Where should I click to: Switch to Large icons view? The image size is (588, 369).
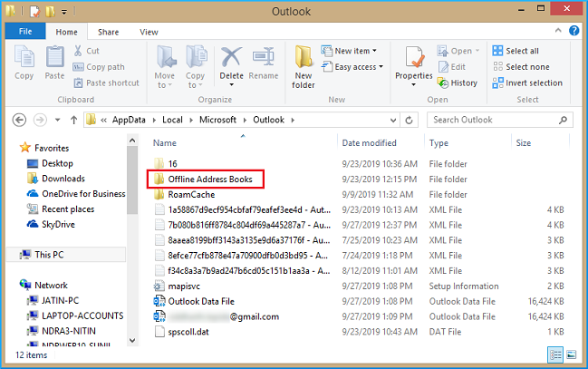click(571, 354)
